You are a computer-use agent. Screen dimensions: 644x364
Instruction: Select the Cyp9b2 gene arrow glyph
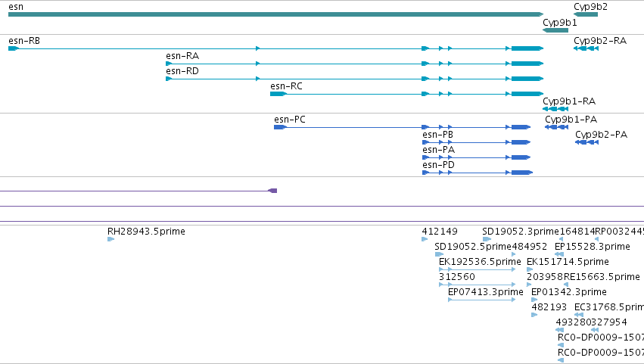[x=586, y=14]
